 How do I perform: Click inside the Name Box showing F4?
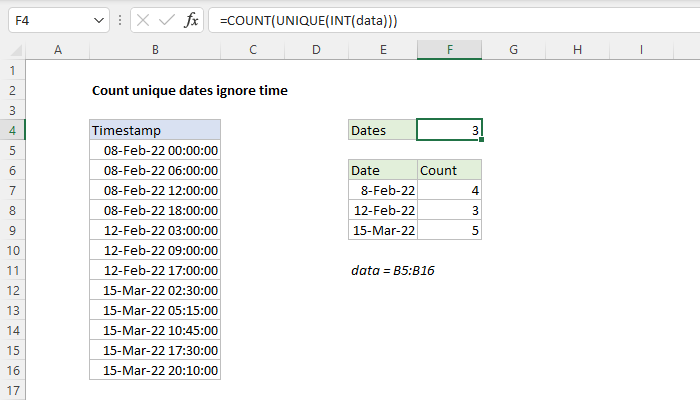pyautogui.click(x=45, y=20)
